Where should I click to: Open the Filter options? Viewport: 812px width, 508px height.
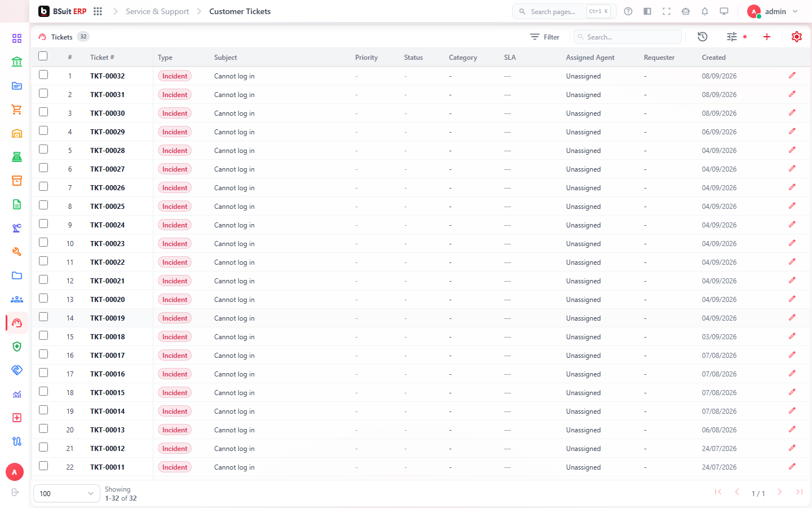point(545,37)
